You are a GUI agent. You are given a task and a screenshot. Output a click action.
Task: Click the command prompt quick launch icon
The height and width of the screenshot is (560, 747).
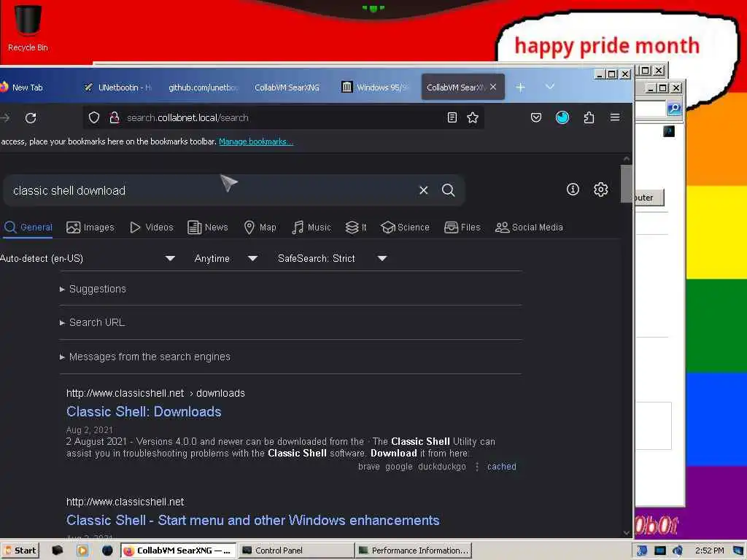coord(57,551)
